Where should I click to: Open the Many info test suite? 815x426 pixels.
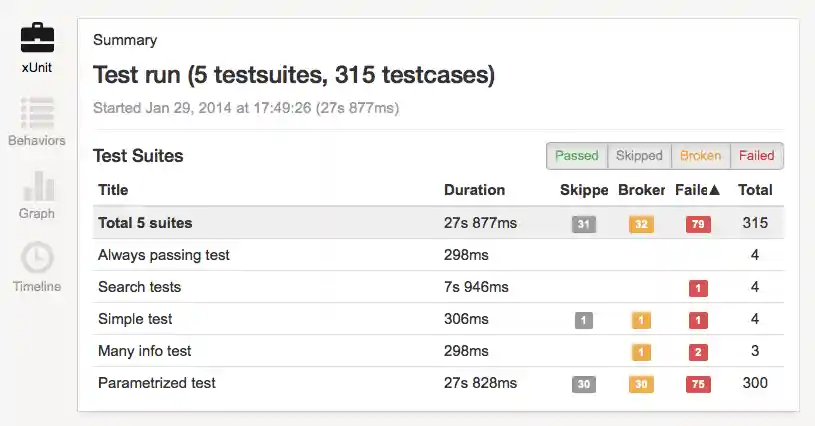tap(145, 351)
